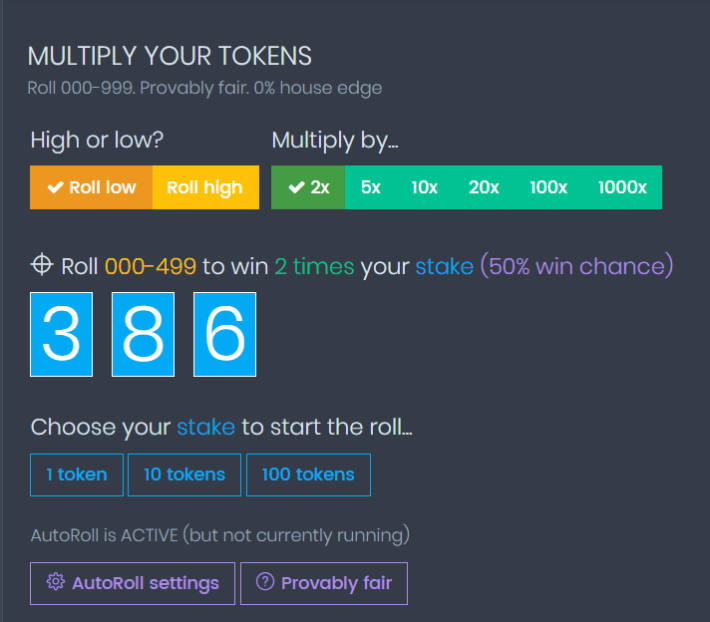The height and width of the screenshot is (622, 710).
Task: Click the question mark Provably fair icon
Action: pyautogui.click(x=265, y=581)
